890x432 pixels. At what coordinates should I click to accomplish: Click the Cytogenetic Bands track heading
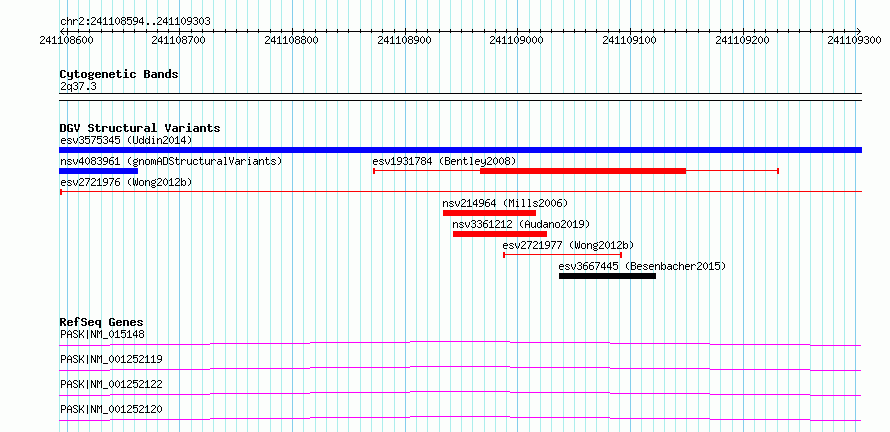point(119,74)
